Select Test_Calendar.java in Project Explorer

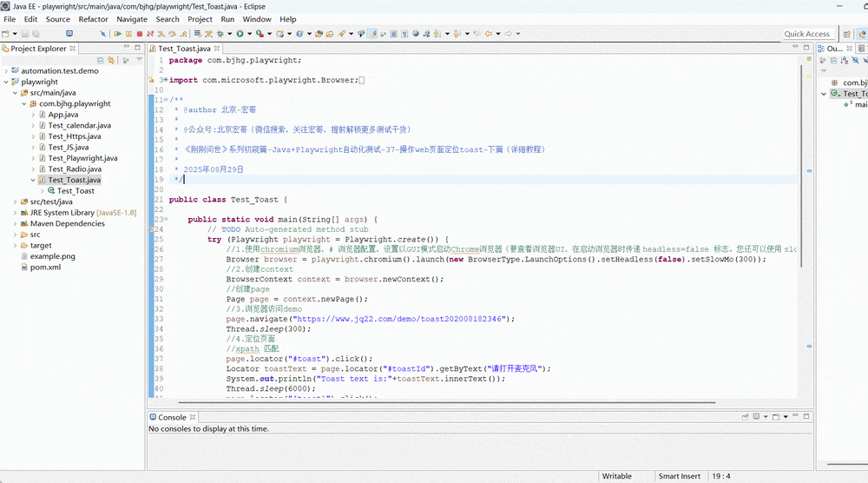pos(79,125)
